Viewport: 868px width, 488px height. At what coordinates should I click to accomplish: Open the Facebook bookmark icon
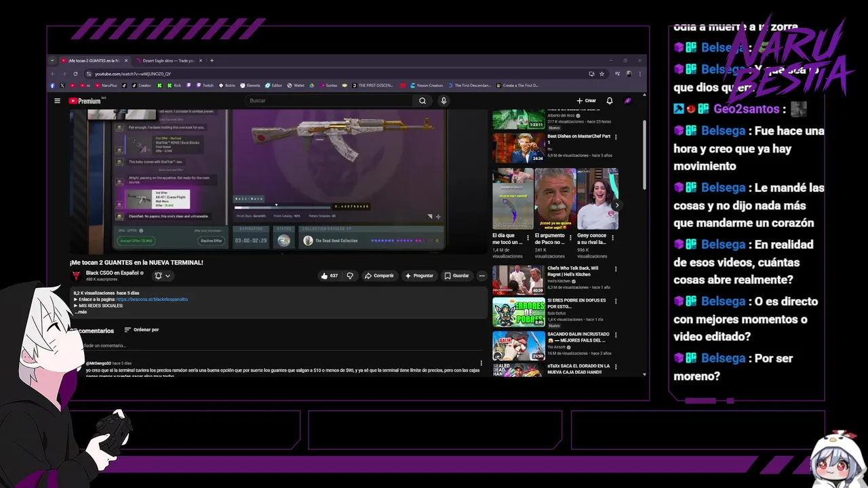coord(52,85)
